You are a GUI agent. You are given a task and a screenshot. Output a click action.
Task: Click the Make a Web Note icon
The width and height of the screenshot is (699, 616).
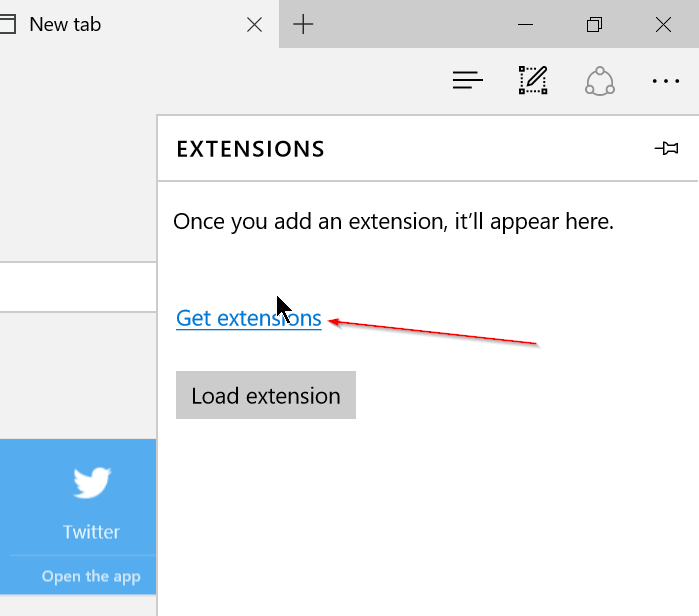533,80
